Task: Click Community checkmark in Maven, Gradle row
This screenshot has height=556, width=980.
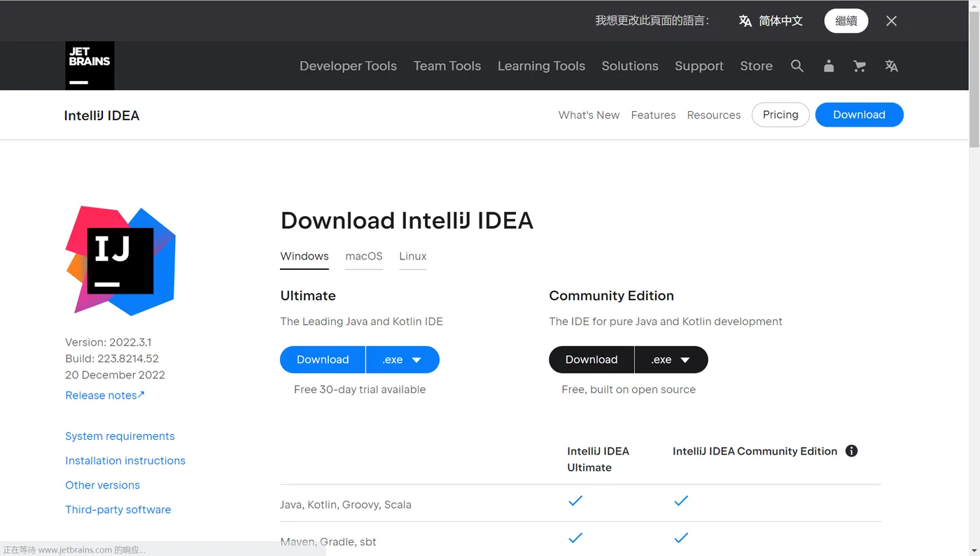Action: tap(681, 538)
